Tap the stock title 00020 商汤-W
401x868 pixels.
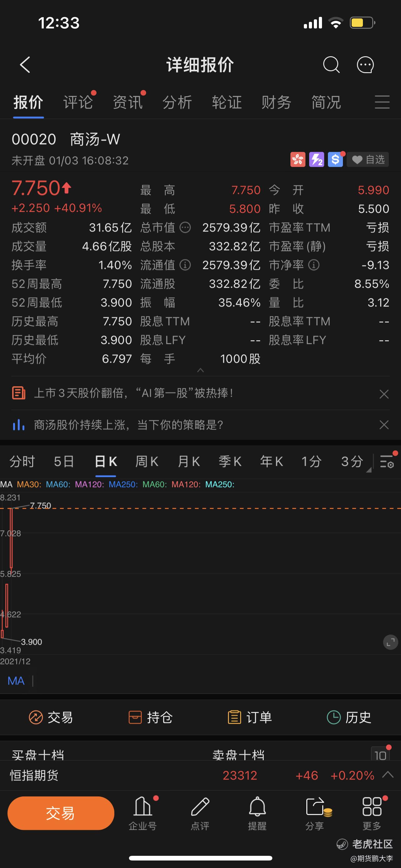click(x=66, y=139)
